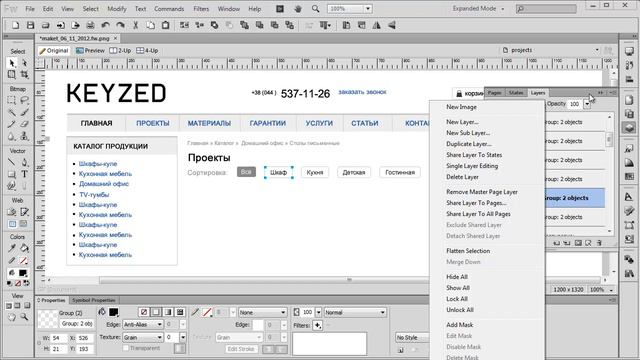640x360 pixels.
Task: Open Layers panel Opacity dropdown arrow
Action: pos(587,104)
